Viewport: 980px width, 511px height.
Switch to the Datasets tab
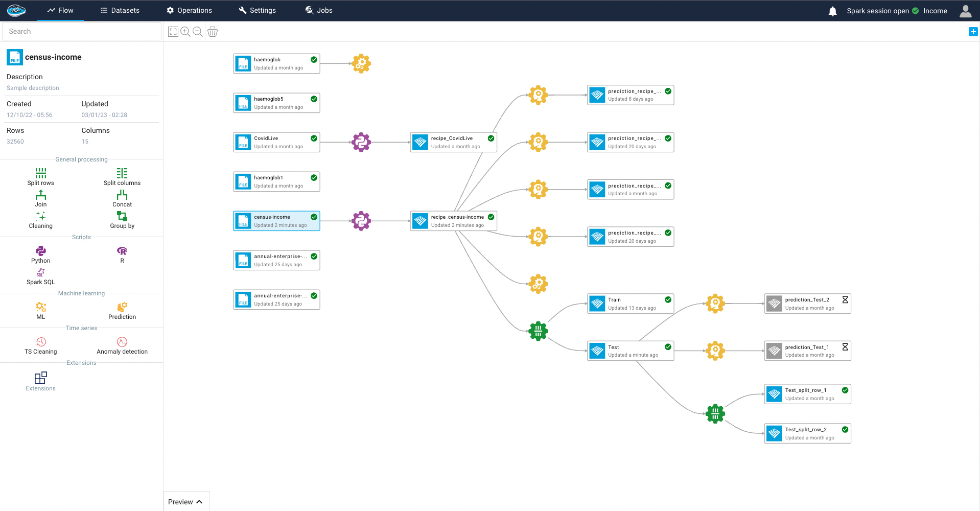[120, 10]
